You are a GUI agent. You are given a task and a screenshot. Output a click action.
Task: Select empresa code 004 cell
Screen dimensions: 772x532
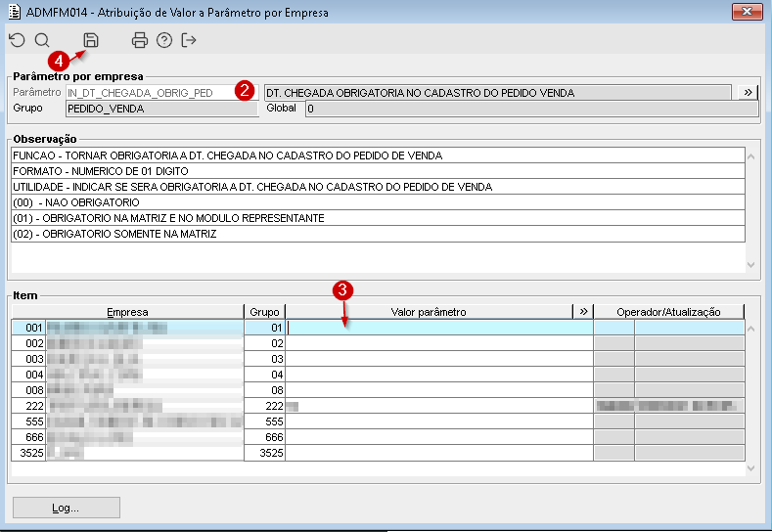coord(28,375)
